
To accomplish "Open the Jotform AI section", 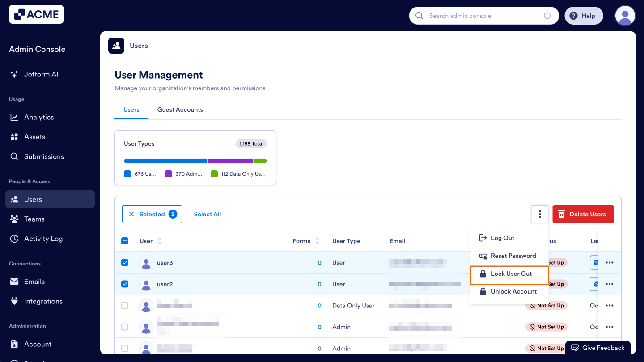I will [x=42, y=74].
